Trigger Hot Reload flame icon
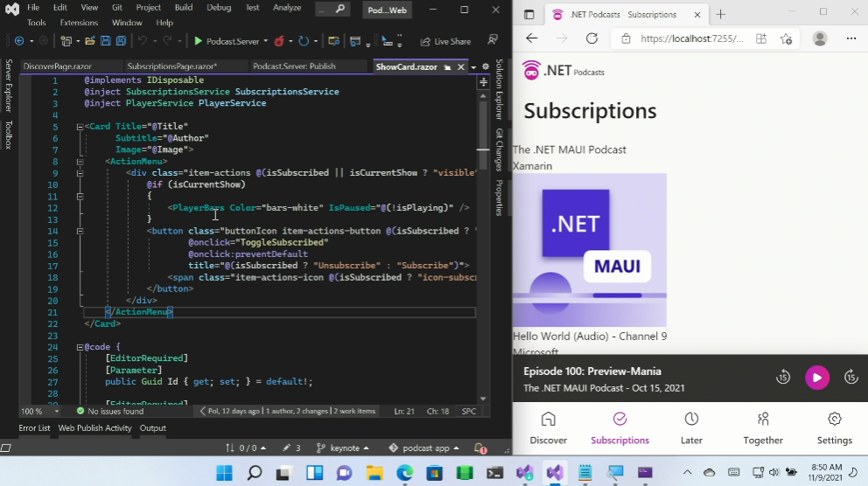The image size is (868, 486). [x=279, y=41]
